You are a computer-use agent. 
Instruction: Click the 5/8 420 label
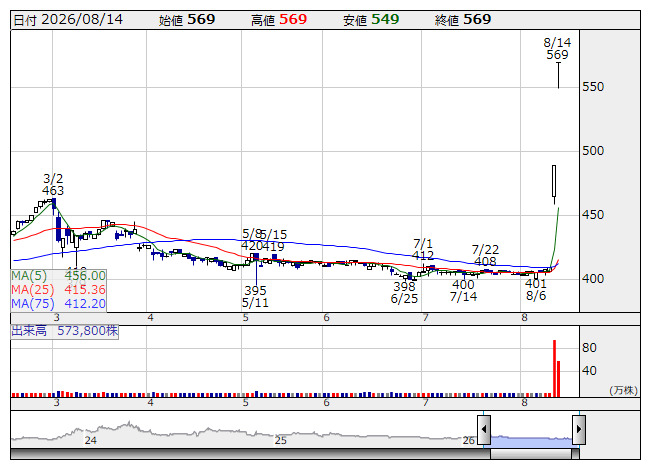tap(251, 240)
